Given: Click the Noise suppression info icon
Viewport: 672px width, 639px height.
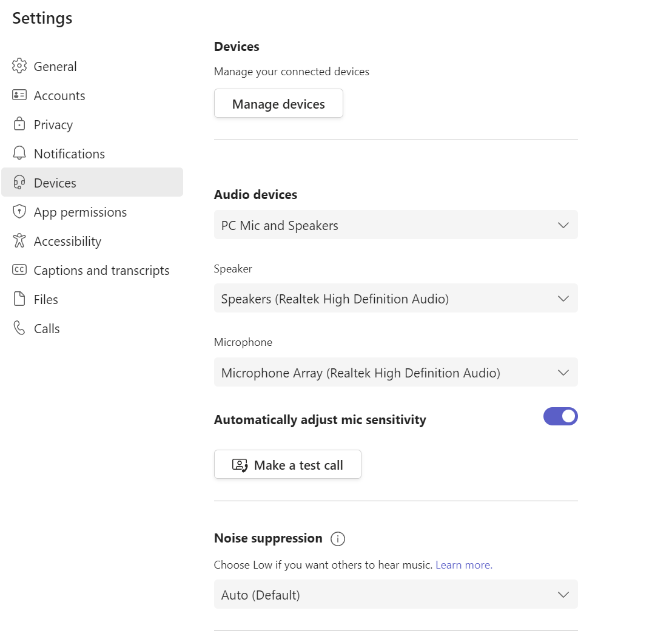Looking at the screenshot, I should 338,538.
